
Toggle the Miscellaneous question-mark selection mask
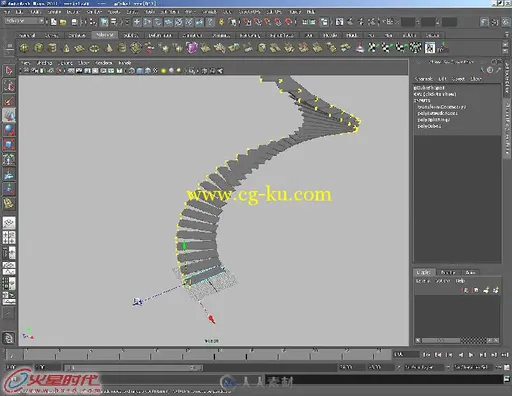tap(210, 22)
